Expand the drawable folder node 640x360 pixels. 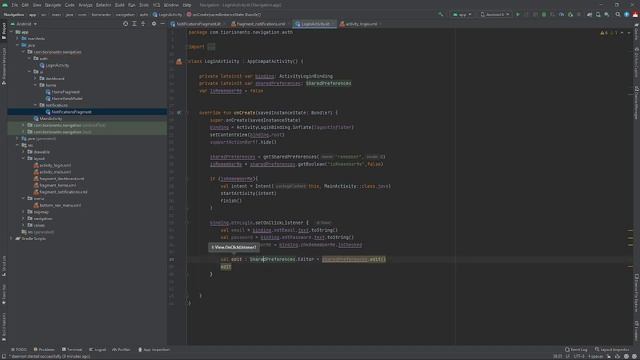24,152
